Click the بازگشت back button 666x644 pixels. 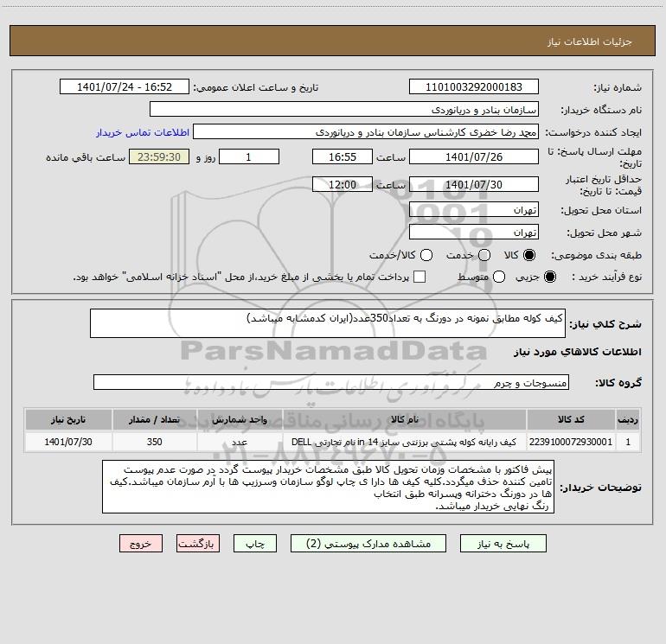click(x=198, y=544)
